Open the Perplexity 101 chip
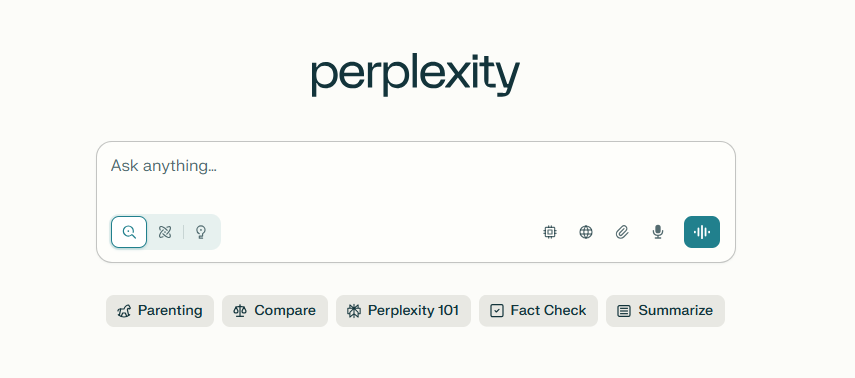The image size is (855, 378). point(403,311)
